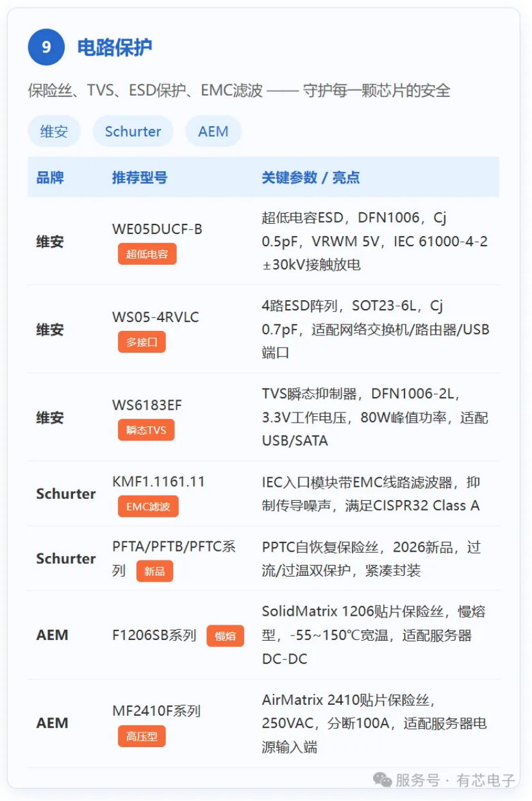The width and height of the screenshot is (532, 801).
Task: Click model WS05-4RVLC
Action: coord(156,317)
